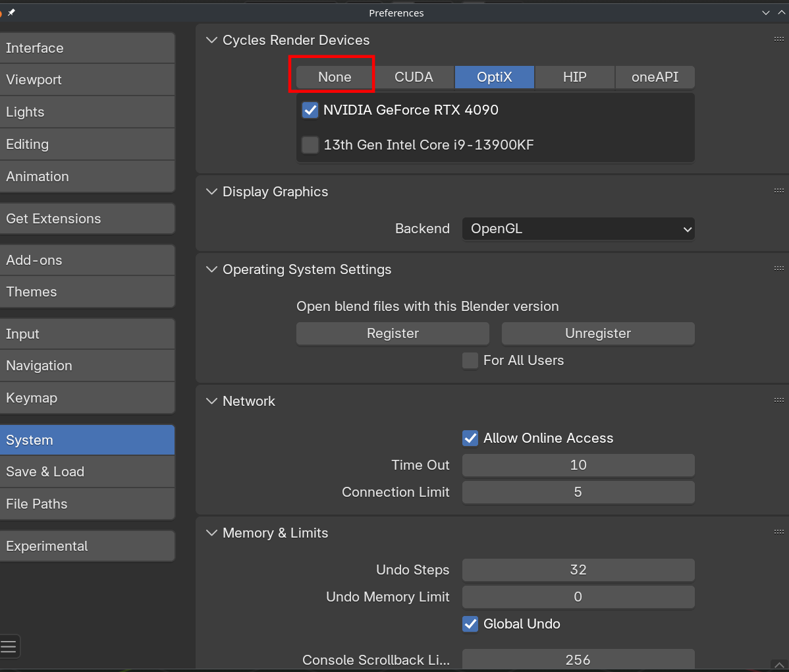Screen dimensions: 789x672
Task: Click the down chevron in the title bar
Action: (766, 13)
